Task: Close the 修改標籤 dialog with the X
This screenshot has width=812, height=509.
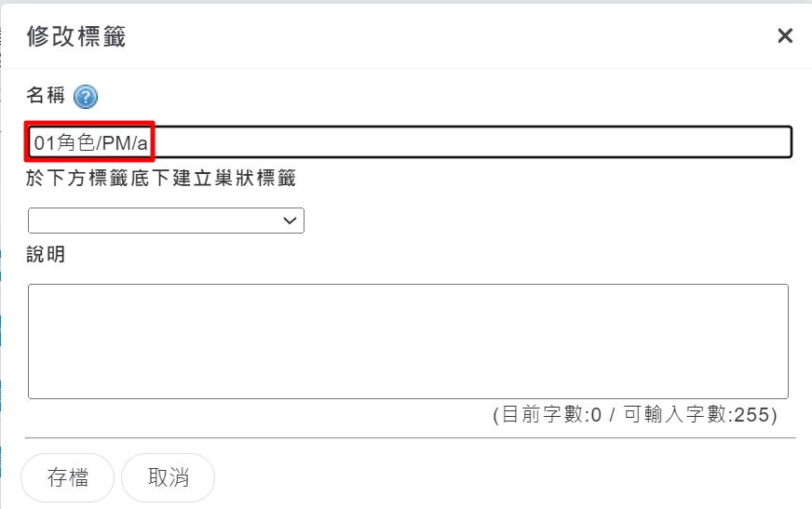Action: tap(785, 35)
